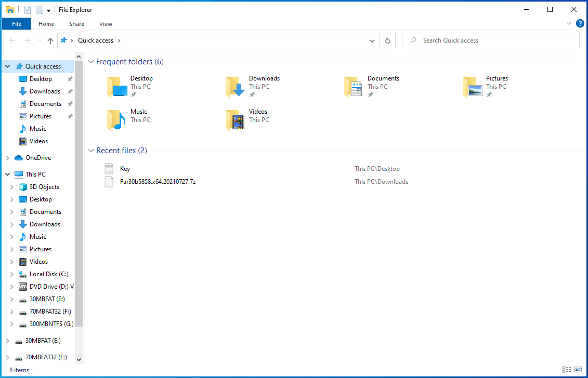588x378 pixels.
Task: Collapse the Frequent folders section
Action: click(x=91, y=61)
